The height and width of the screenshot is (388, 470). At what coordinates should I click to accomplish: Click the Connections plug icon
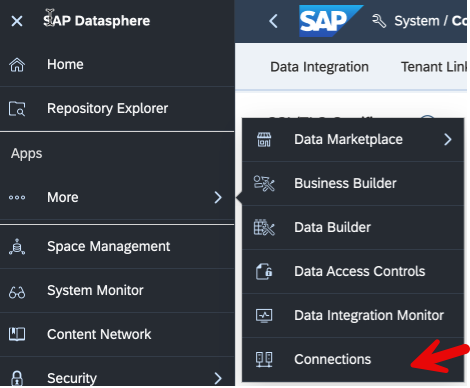tap(264, 359)
